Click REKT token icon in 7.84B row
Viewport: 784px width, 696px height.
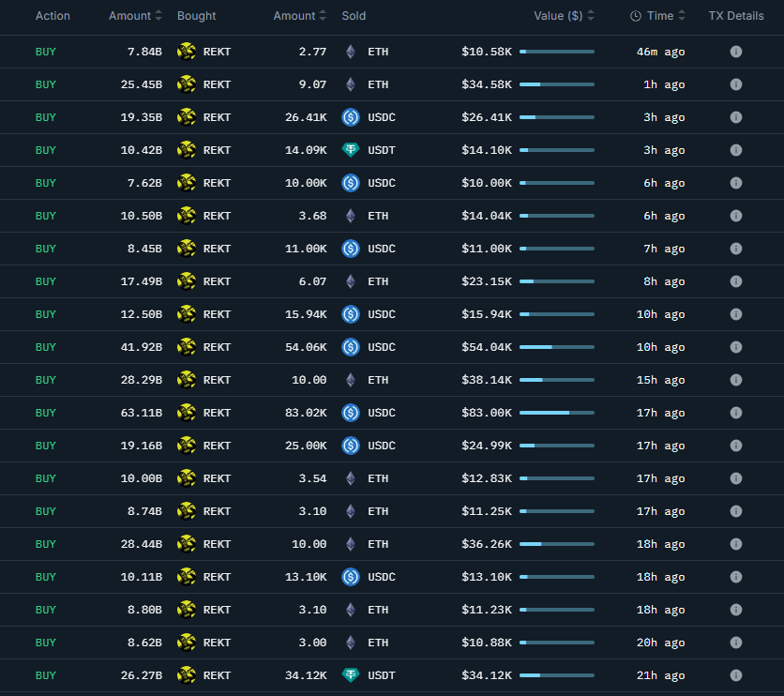(x=187, y=52)
